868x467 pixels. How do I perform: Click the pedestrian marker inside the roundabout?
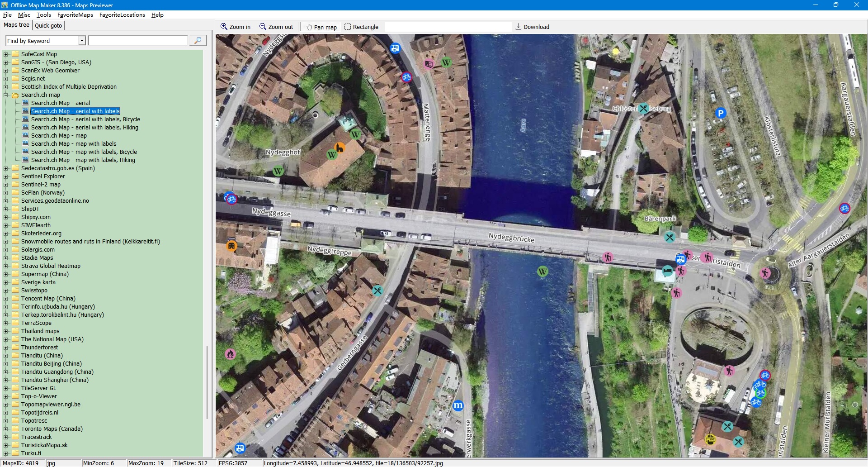tap(765, 273)
